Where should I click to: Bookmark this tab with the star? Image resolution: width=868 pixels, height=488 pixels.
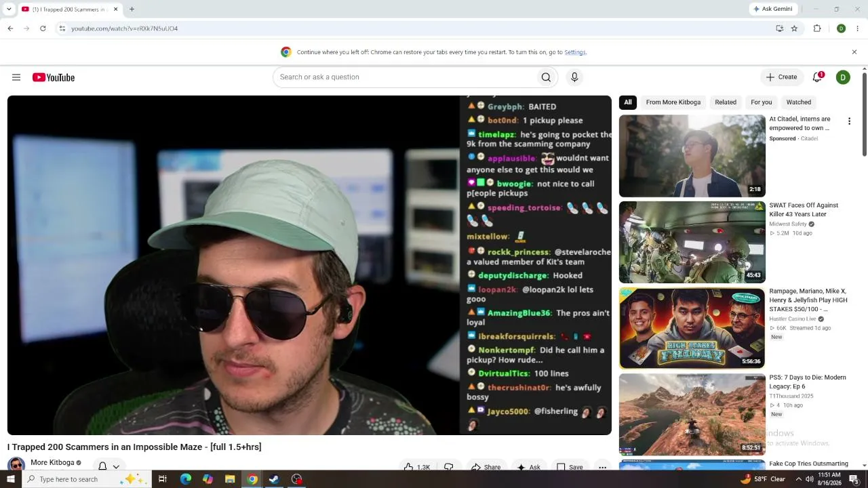[794, 28]
